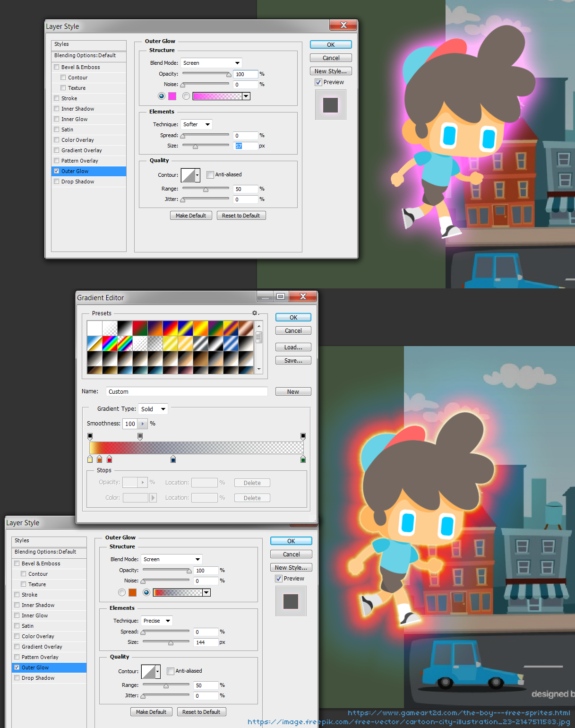Select the right black opacity stop above gradient

[x=303, y=436]
